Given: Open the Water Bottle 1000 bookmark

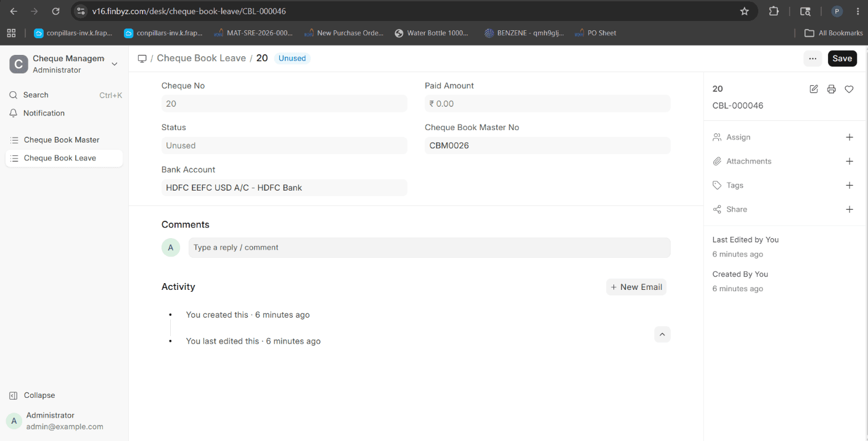Looking at the screenshot, I should (x=432, y=33).
